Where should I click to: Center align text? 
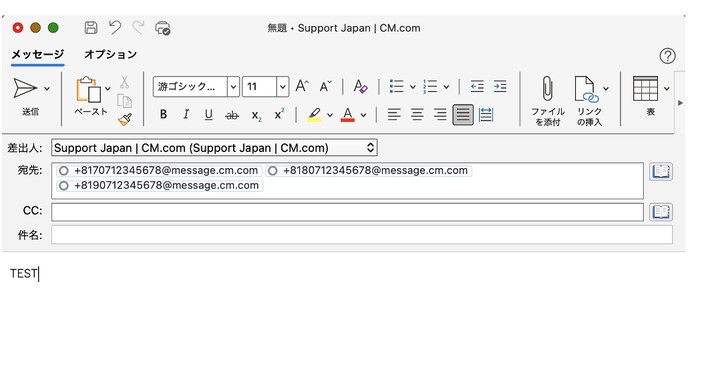click(x=417, y=115)
